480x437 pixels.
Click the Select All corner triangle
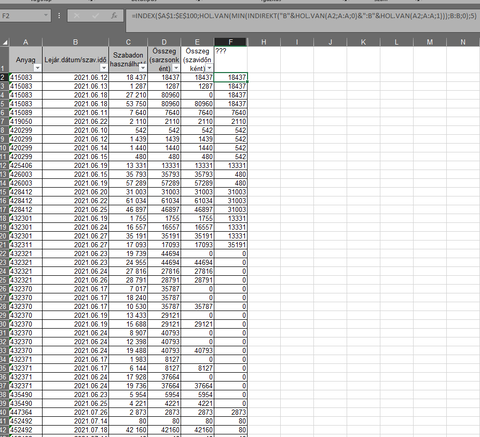coord(5,42)
